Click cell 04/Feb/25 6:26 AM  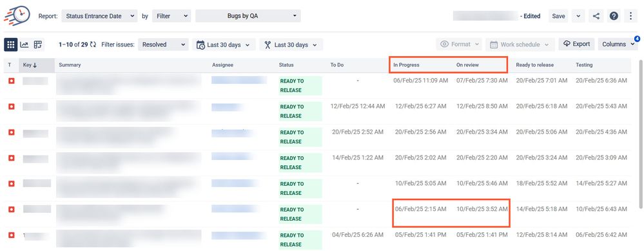[x=358, y=235]
